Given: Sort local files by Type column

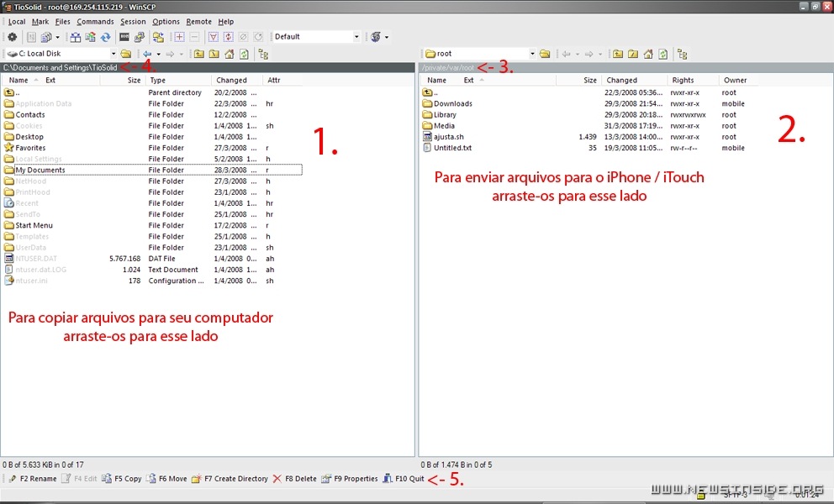Looking at the screenshot, I should 177,81.
